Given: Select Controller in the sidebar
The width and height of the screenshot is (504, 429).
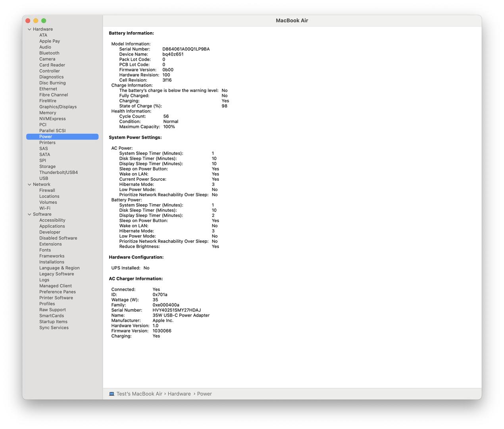Looking at the screenshot, I should click(50, 71).
